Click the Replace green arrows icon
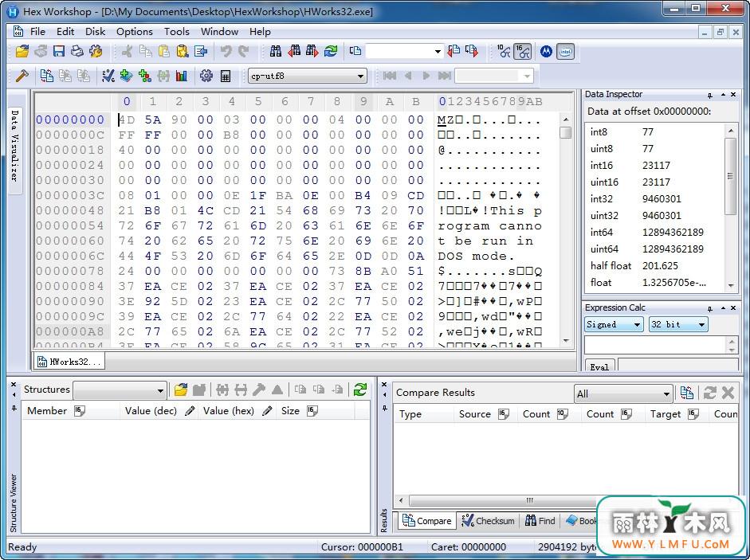The image size is (750, 560). point(331,51)
